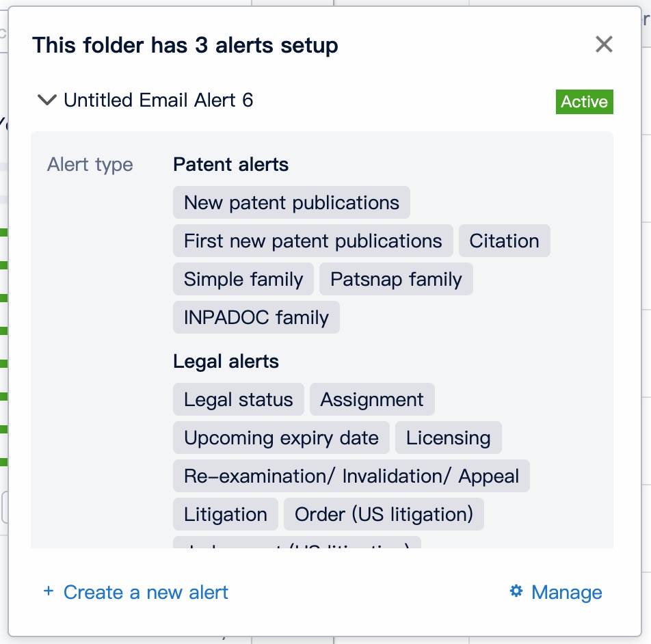
Task: Select the New patent publications tag
Action: pyautogui.click(x=291, y=203)
